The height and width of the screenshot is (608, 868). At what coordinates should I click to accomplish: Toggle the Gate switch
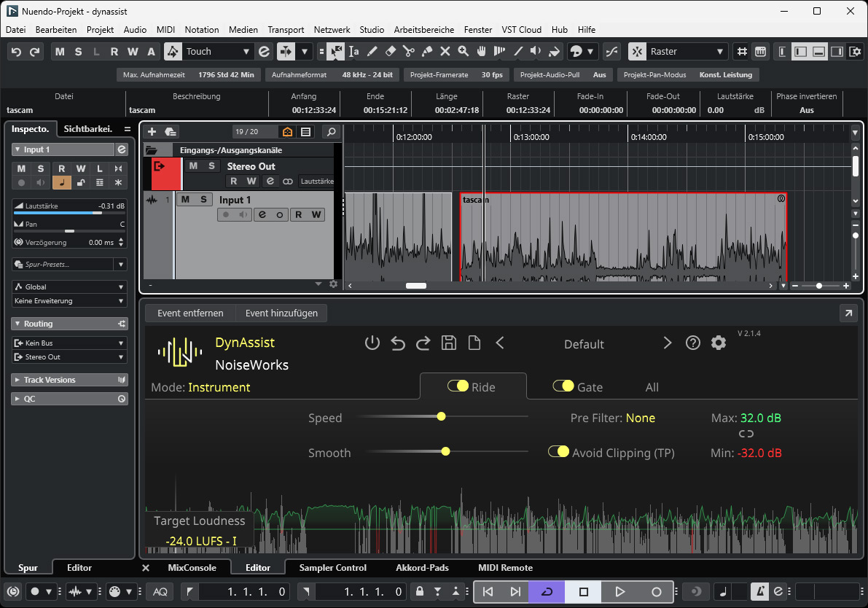[x=563, y=386]
